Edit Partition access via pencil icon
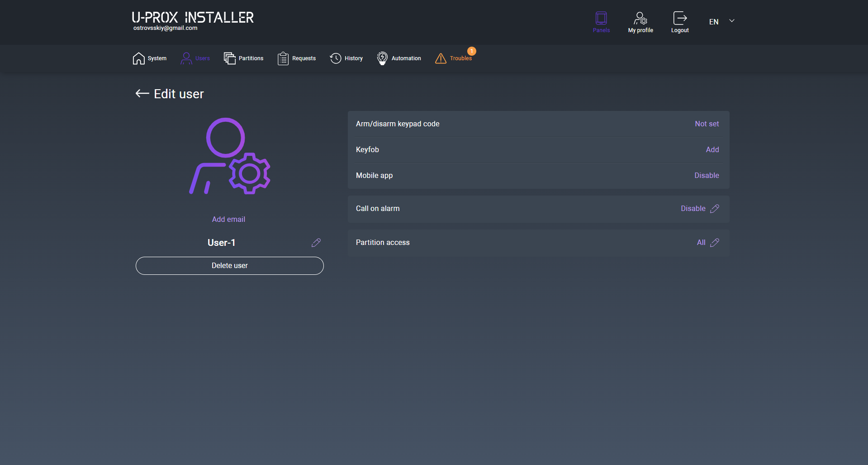Screen dimensions: 868x465 [715, 243]
